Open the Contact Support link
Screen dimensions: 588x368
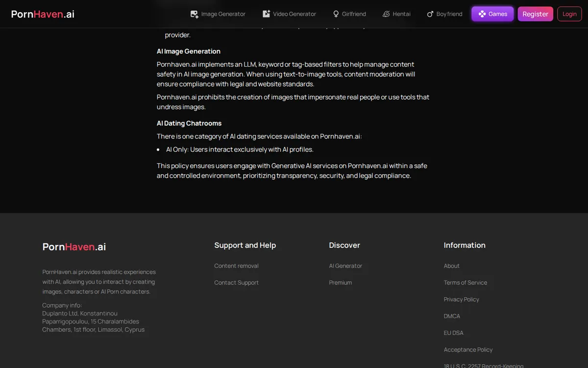pyautogui.click(x=236, y=283)
